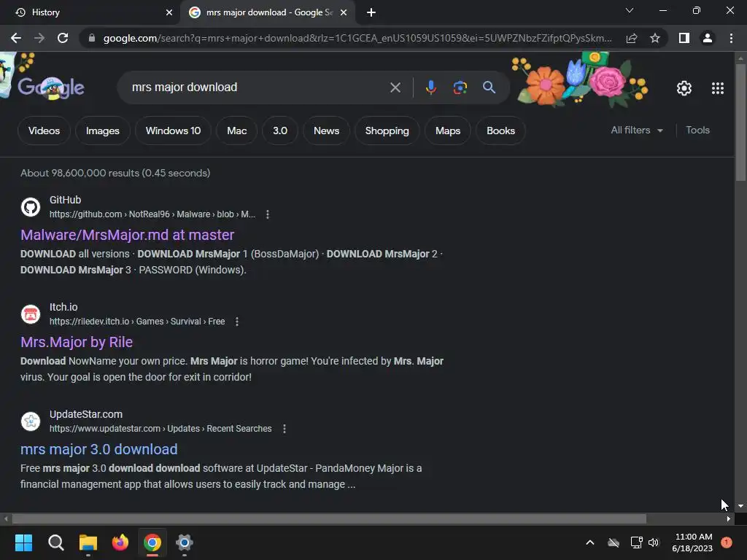This screenshot has width=747, height=560.
Task: Open Google apps grid
Action: click(718, 88)
